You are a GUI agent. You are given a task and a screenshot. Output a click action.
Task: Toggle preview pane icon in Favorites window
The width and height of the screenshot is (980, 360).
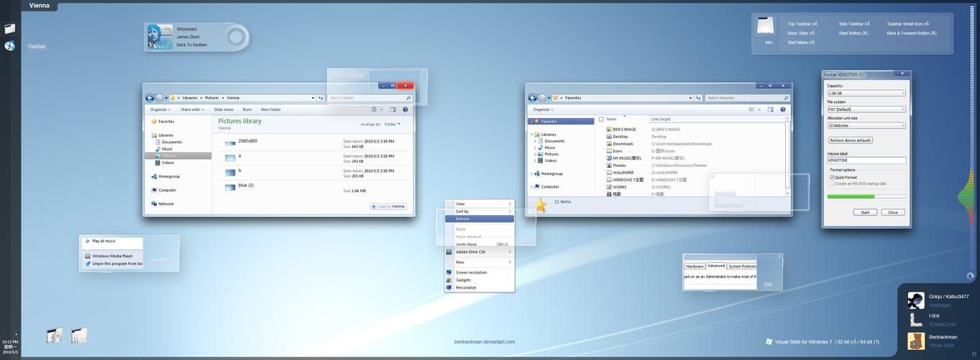point(770,109)
